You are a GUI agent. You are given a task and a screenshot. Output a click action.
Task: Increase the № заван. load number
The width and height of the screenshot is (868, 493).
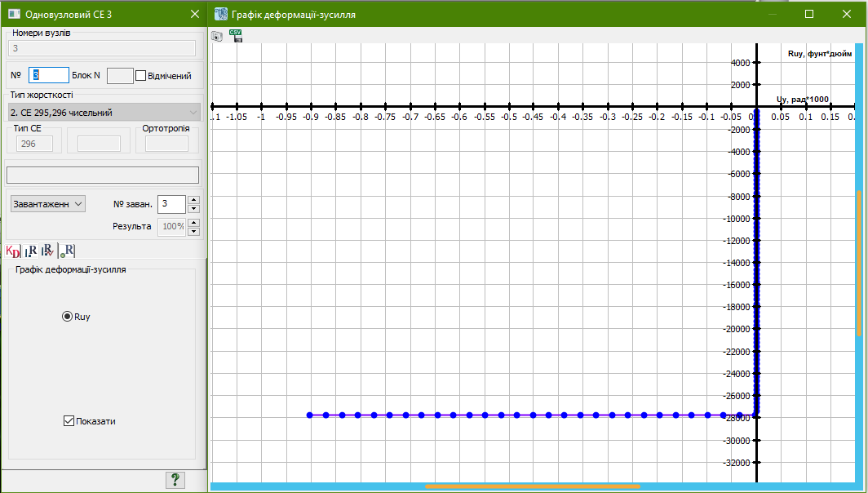click(193, 199)
